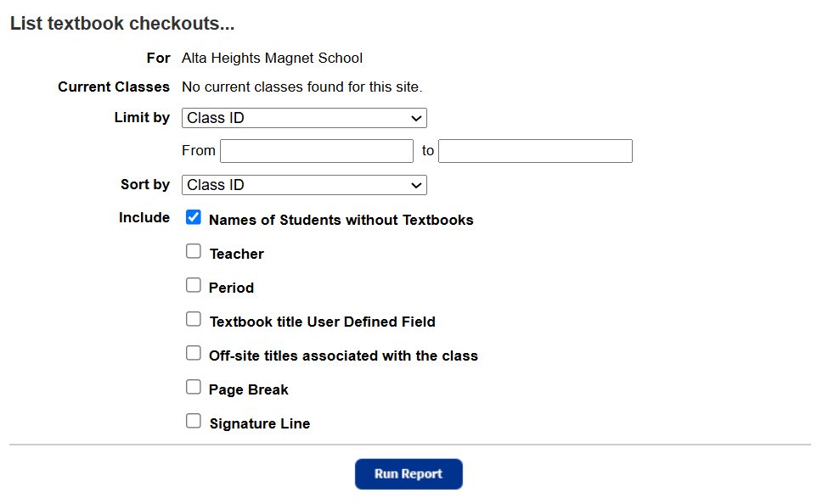Turn on the Page Break checkbox
This screenshot has width=817, height=504.
click(x=194, y=388)
